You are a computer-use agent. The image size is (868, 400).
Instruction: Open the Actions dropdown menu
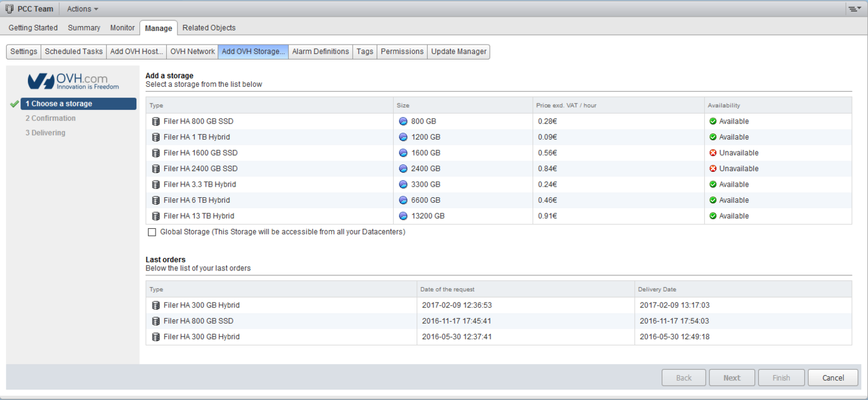pyautogui.click(x=81, y=9)
